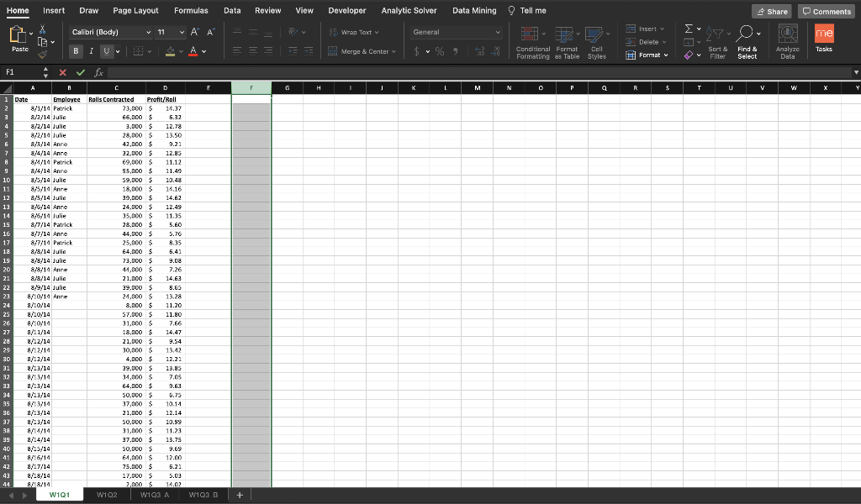Image resolution: width=861 pixels, height=504 pixels.
Task: Click the Share button
Action: pyautogui.click(x=771, y=11)
